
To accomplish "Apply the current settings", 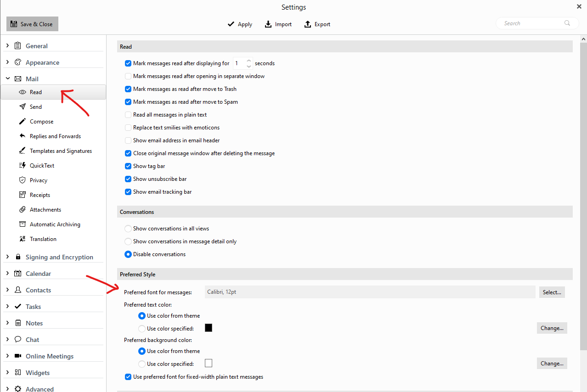I will [239, 24].
